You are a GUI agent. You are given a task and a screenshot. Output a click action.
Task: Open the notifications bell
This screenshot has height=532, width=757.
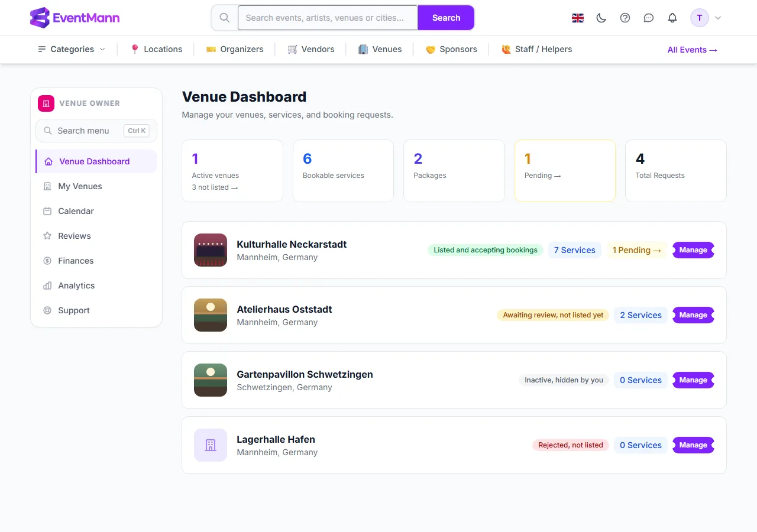[x=672, y=18]
